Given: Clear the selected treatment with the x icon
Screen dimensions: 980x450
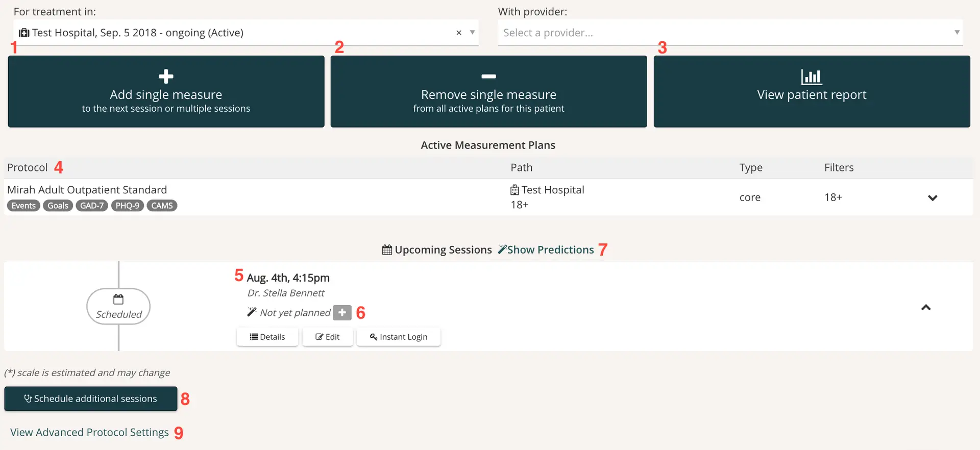Looking at the screenshot, I should (x=459, y=33).
